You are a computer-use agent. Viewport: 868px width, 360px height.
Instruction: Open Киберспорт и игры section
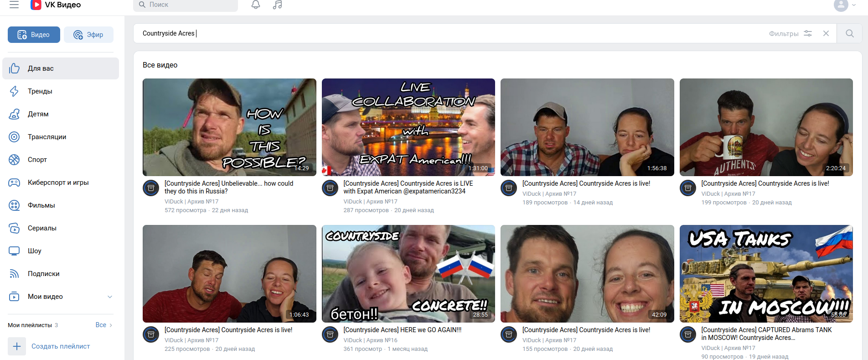[61, 183]
